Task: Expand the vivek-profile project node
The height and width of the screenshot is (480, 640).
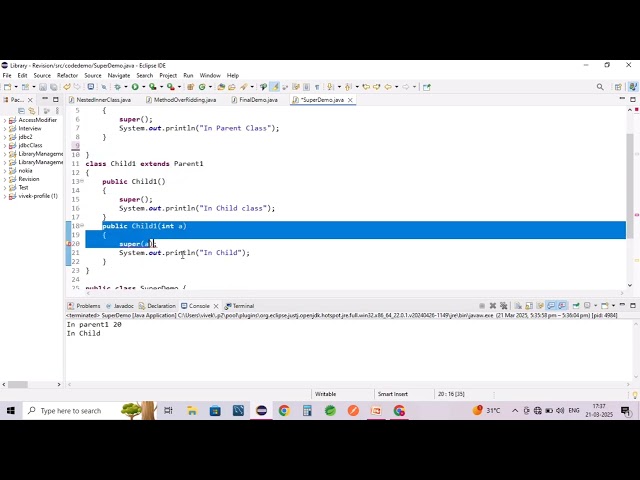Action: 5,196
